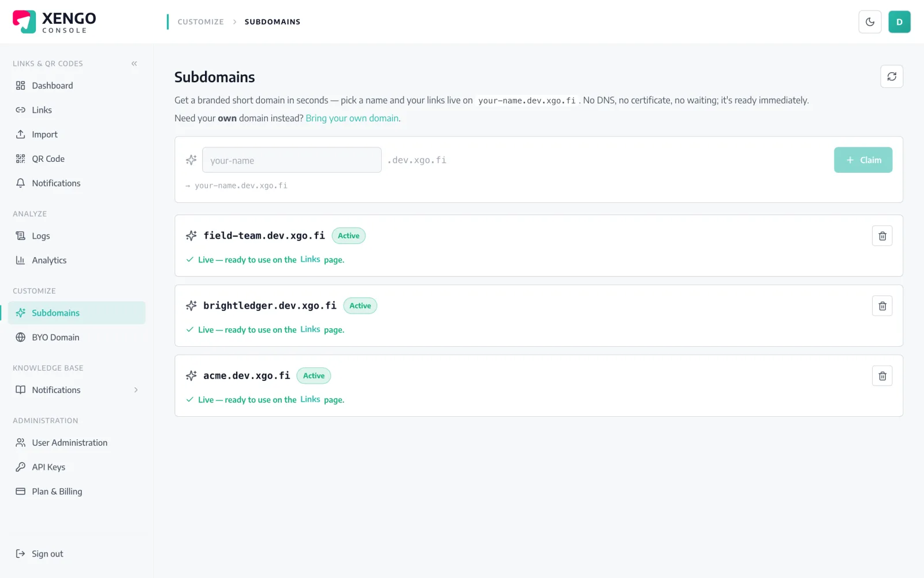Expand Knowledge Base Notifications chevron

pos(136,390)
